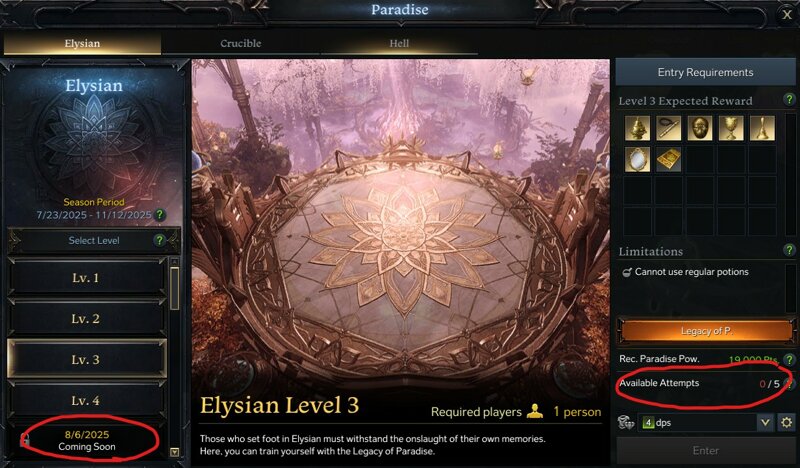The image size is (800, 468).
Task: Click the mirror reward icon
Action: pyautogui.click(x=637, y=159)
